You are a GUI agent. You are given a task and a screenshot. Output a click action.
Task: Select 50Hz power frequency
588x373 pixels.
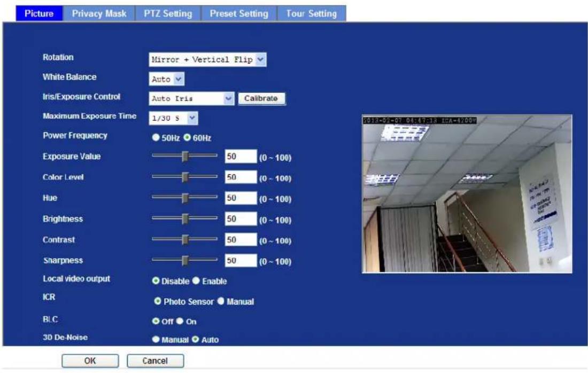(156, 137)
